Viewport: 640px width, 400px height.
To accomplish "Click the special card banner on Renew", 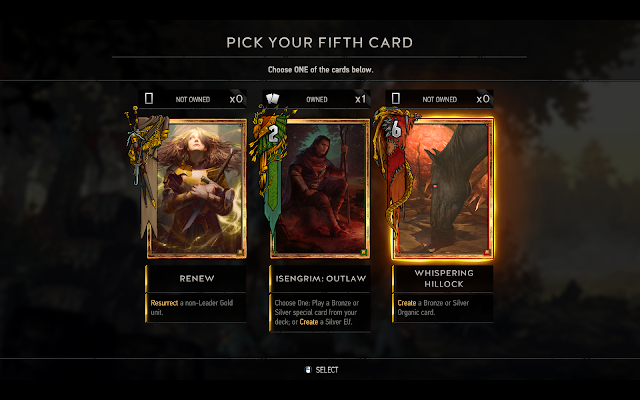I will (x=145, y=171).
